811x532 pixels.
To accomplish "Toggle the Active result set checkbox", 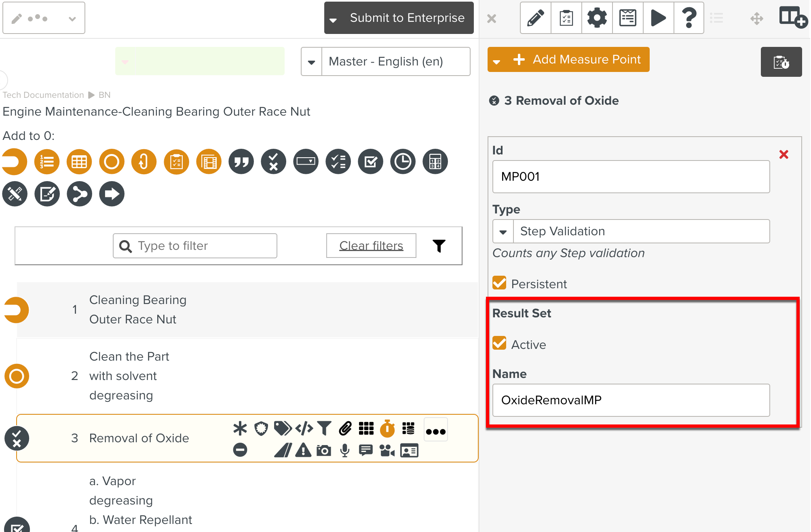I will (499, 344).
